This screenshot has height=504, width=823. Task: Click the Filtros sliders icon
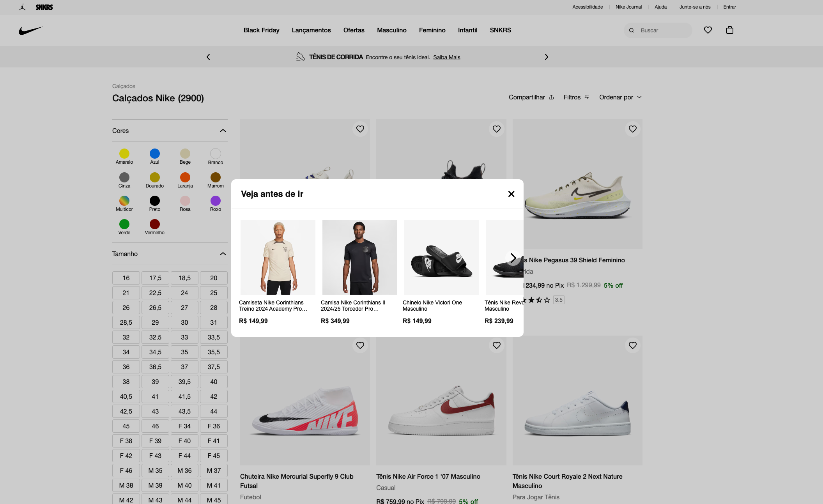(587, 97)
